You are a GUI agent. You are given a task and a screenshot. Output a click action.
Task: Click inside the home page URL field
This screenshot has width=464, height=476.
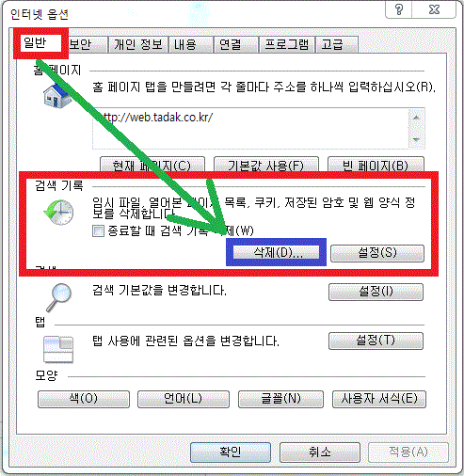pos(251,129)
